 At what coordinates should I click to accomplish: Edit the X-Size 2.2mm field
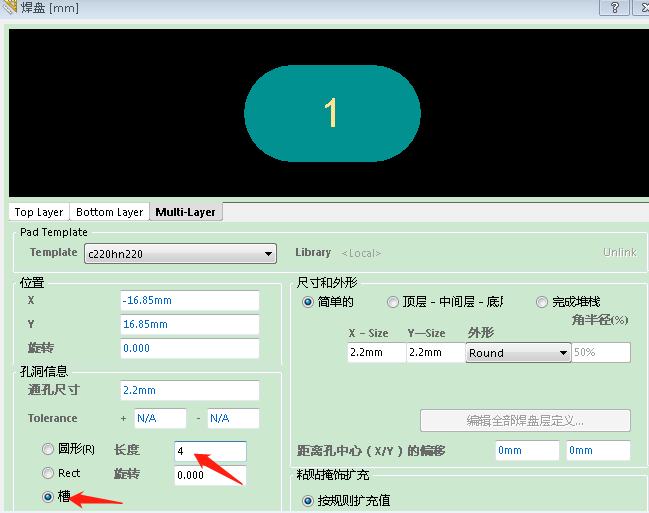coord(377,353)
